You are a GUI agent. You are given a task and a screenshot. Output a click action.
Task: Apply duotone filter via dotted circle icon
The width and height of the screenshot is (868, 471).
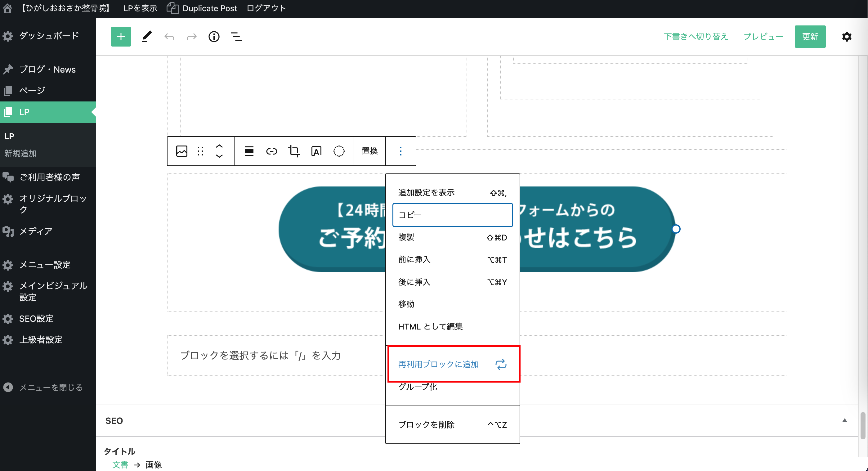coord(339,151)
